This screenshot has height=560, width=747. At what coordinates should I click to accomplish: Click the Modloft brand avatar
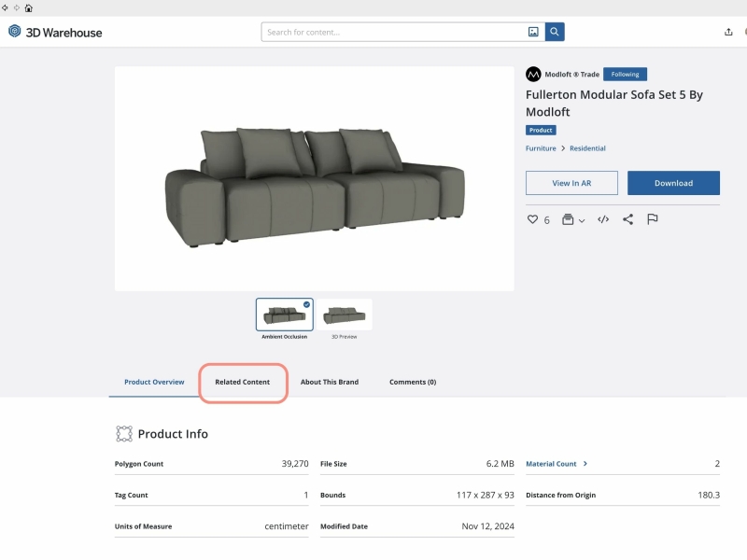coord(533,75)
